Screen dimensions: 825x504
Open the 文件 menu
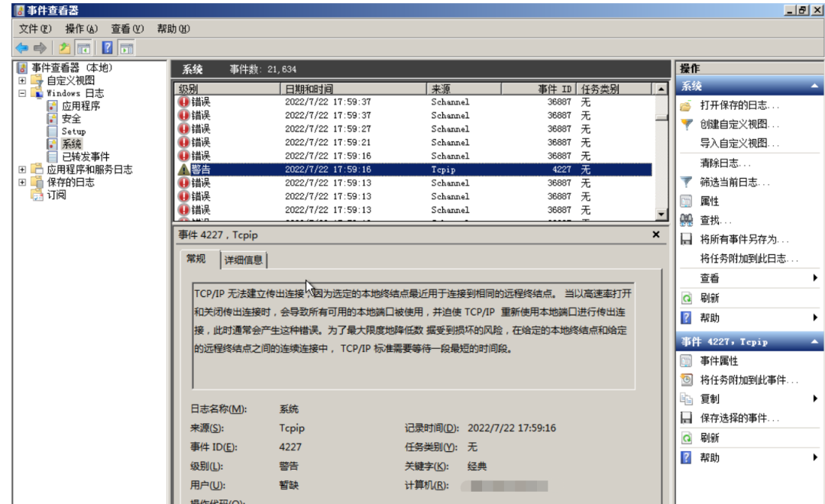pos(35,29)
